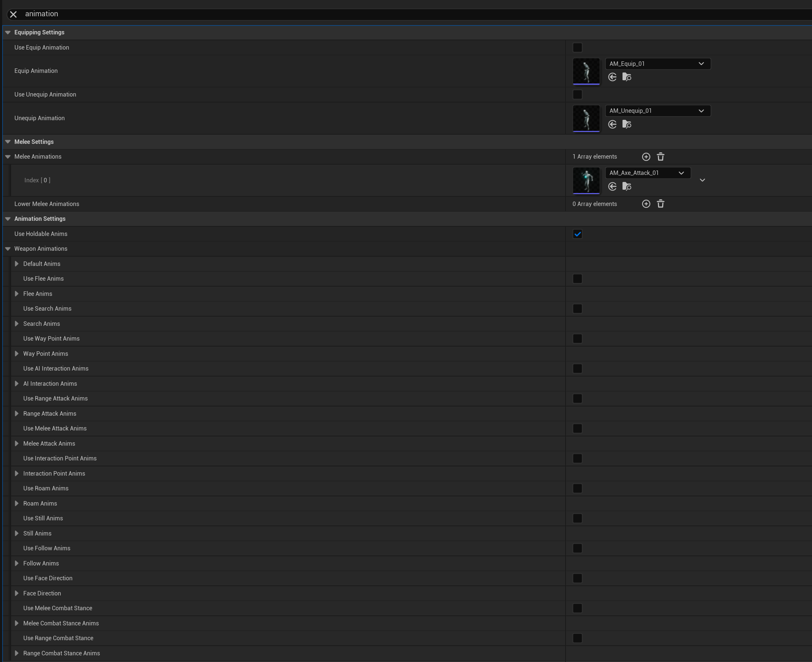Viewport: 812px width, 662px height.
Task: Click the Unequip Animation thumbnail preview
Action: (x=586, y=118)
